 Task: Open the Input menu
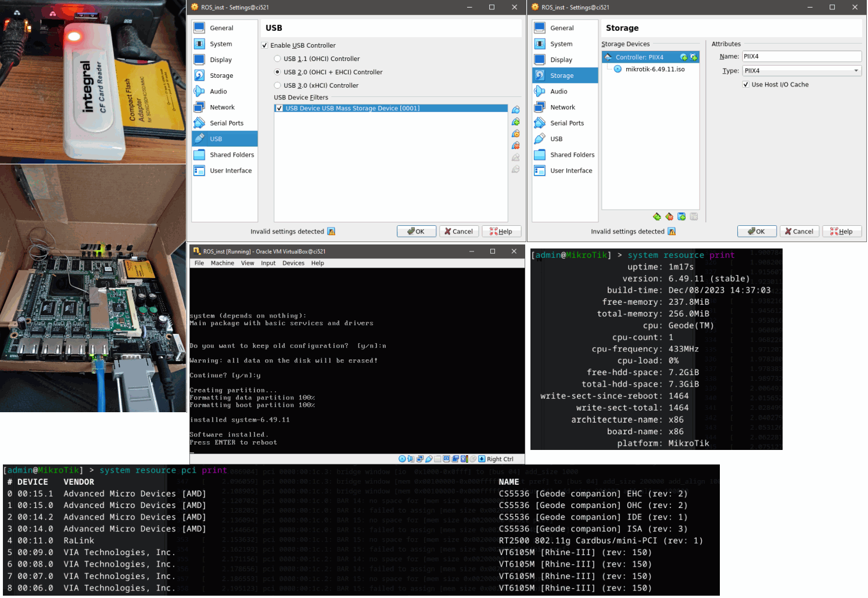268,263
